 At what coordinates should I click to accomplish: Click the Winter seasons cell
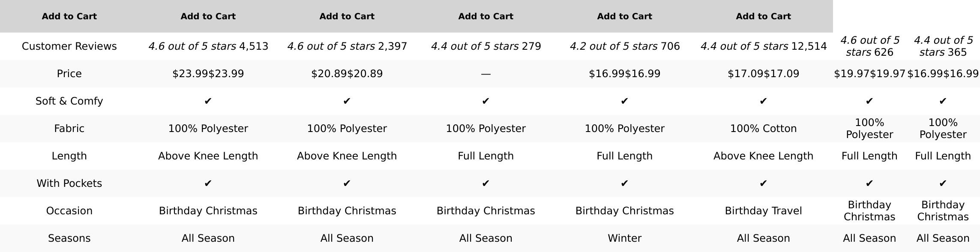click(624, 238)
